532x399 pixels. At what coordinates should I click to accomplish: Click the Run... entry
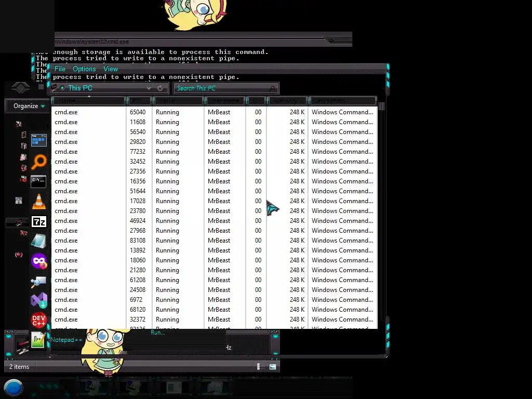[x=158, y=332]
